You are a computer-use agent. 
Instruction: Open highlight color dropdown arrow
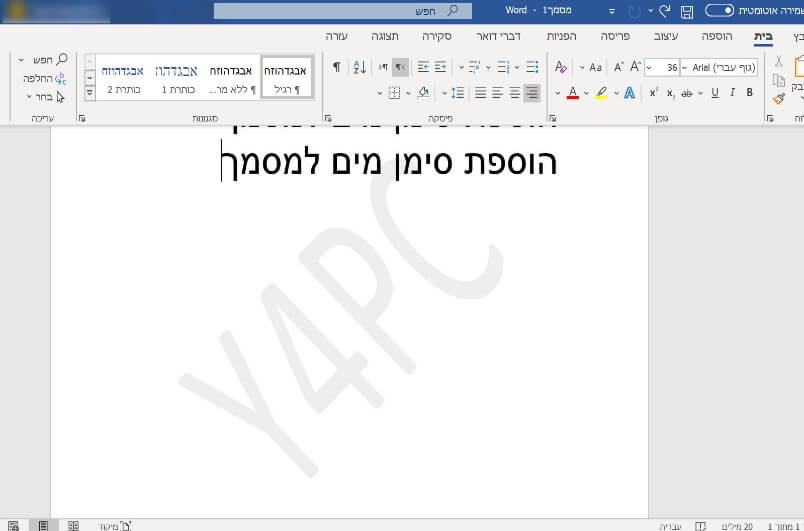point(586,93)
